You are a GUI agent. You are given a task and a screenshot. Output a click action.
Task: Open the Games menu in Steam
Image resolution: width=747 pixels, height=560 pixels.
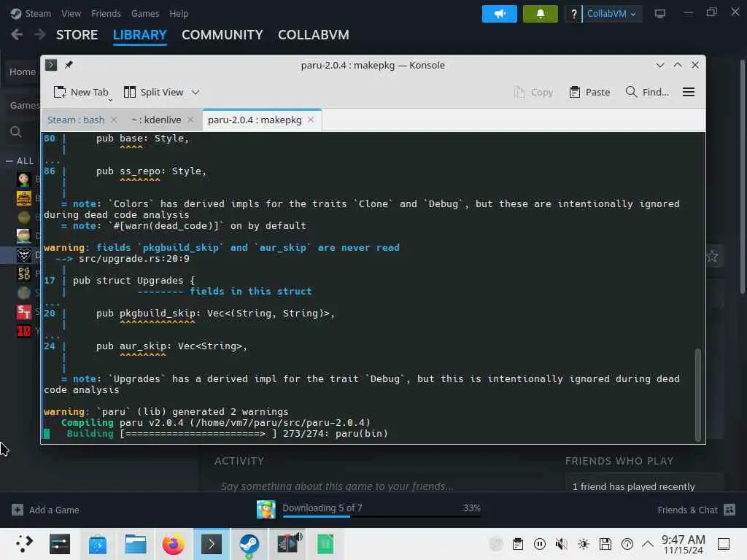coord(145,13)
